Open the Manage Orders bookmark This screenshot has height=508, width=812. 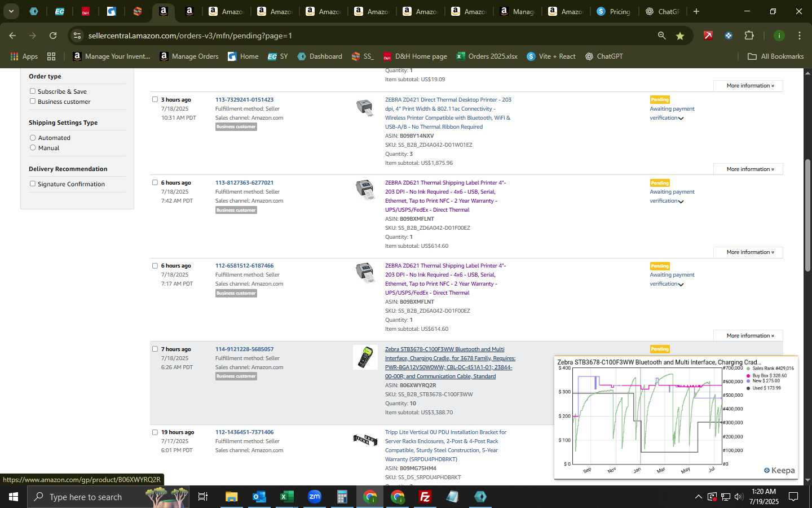(189, 56)
